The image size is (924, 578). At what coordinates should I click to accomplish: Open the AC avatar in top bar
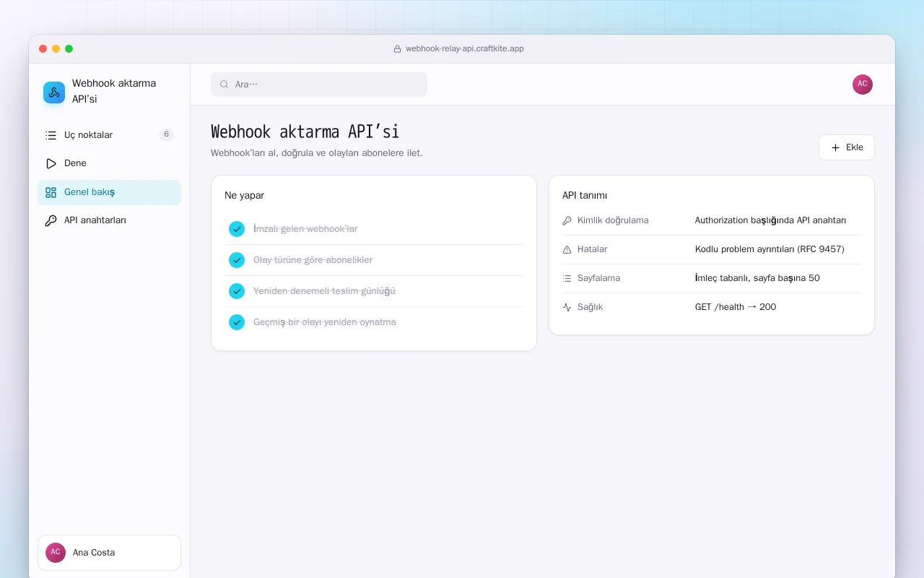point(863,85)
